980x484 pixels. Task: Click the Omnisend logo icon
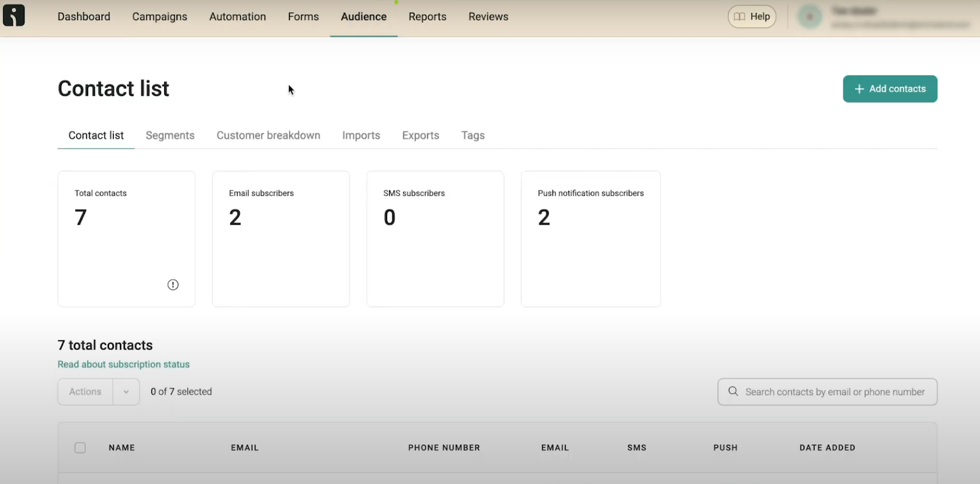[x=13, y=15]
